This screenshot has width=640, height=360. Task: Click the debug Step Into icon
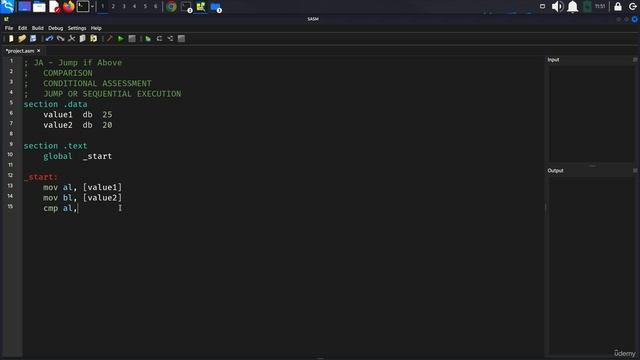point(170,39)
